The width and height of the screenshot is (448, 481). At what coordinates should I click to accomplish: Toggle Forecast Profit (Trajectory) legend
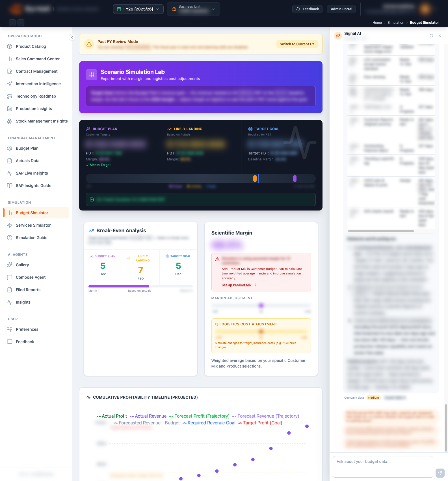tap(200, 416)
